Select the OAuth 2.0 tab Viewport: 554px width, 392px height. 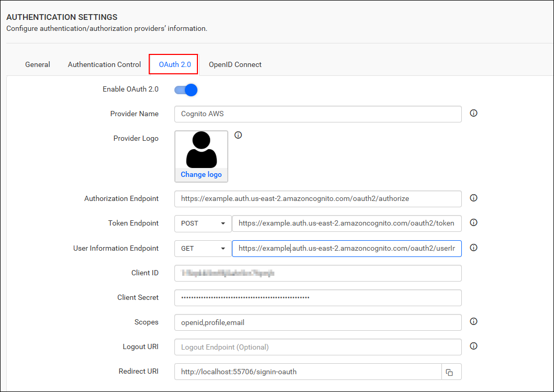pos(174,64)
